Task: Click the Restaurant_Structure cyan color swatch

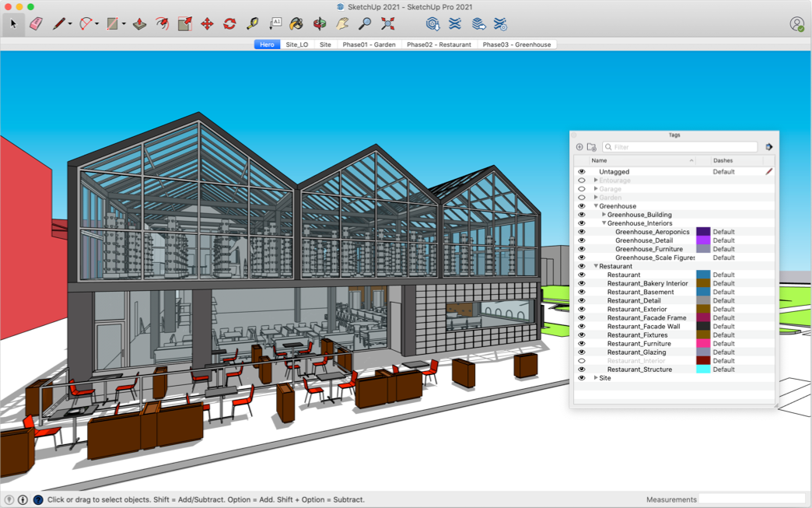Action: tap(703, 370)
